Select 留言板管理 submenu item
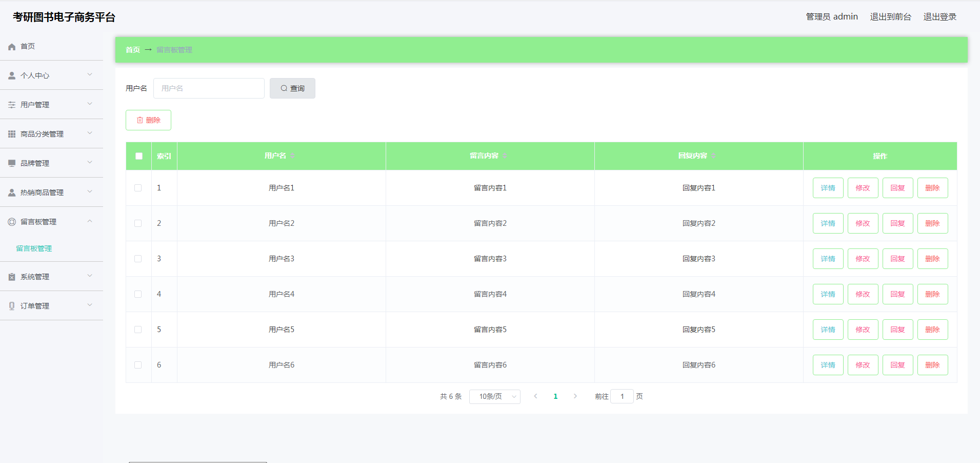This screenshot has width=980, height=463. [34, 248]
